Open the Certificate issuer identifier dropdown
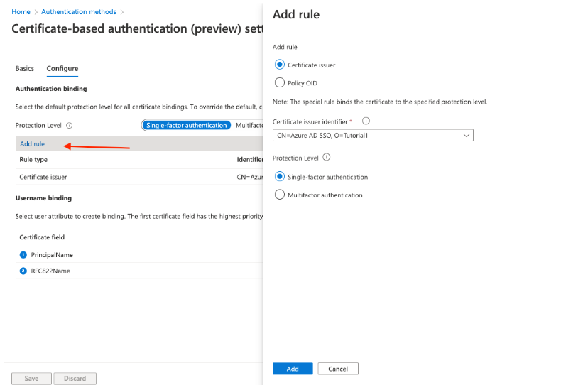588x385 pixels. 373,135
